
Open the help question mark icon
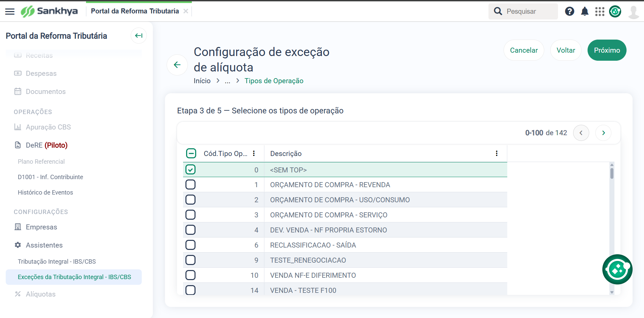569,11
